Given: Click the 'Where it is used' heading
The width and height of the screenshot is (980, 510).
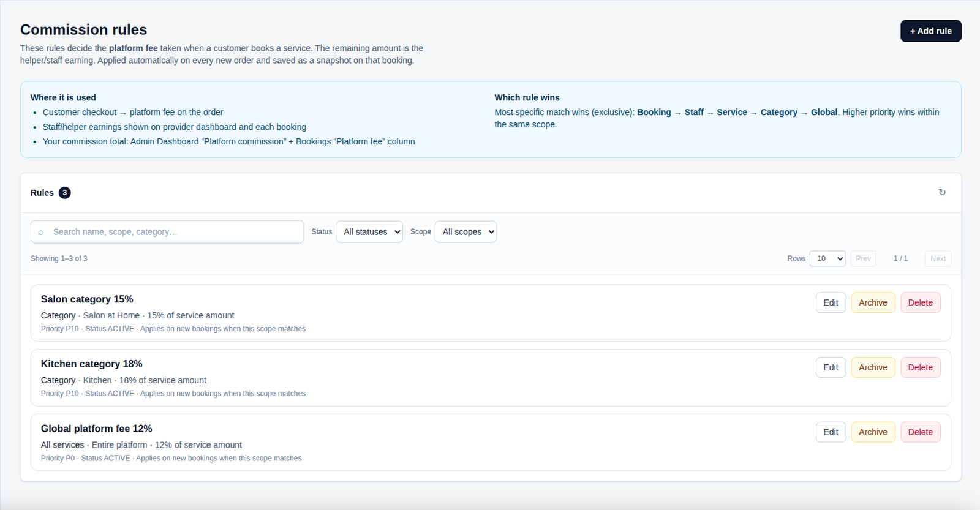Looking at the screenshot, I should [x=63, y=97].
